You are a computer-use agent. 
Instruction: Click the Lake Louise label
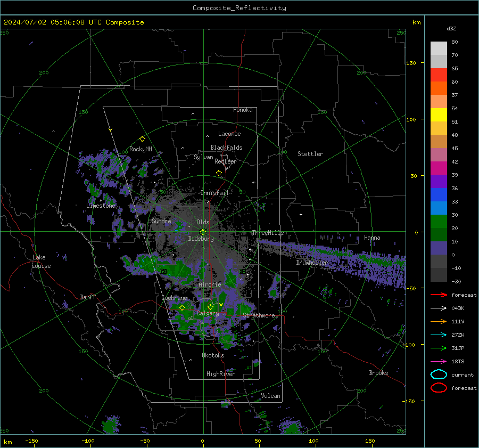(41, 262)
